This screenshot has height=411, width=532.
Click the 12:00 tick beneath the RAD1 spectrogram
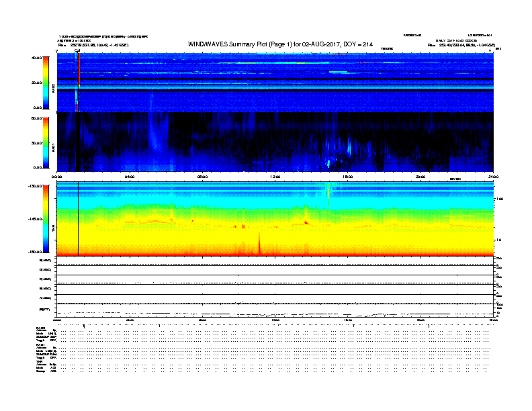click(275, 177)
